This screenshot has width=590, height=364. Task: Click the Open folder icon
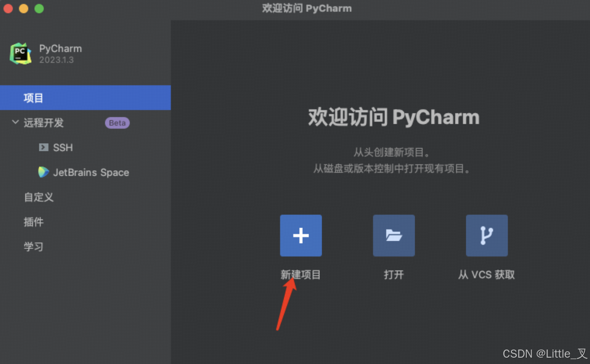point(394,235)
